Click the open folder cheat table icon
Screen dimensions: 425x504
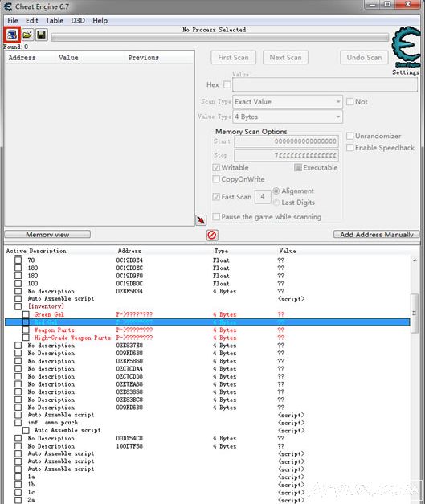coord(28,35)
